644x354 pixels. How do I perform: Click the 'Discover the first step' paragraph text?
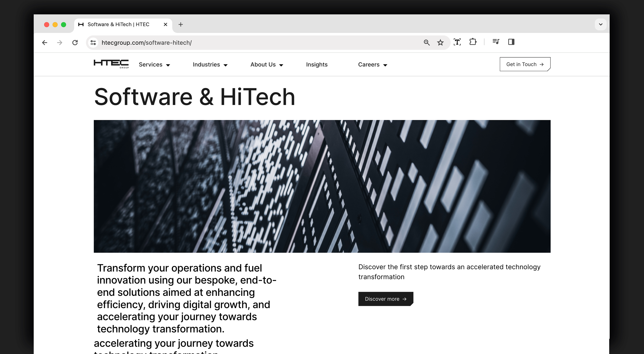click(x=449, y=272)
